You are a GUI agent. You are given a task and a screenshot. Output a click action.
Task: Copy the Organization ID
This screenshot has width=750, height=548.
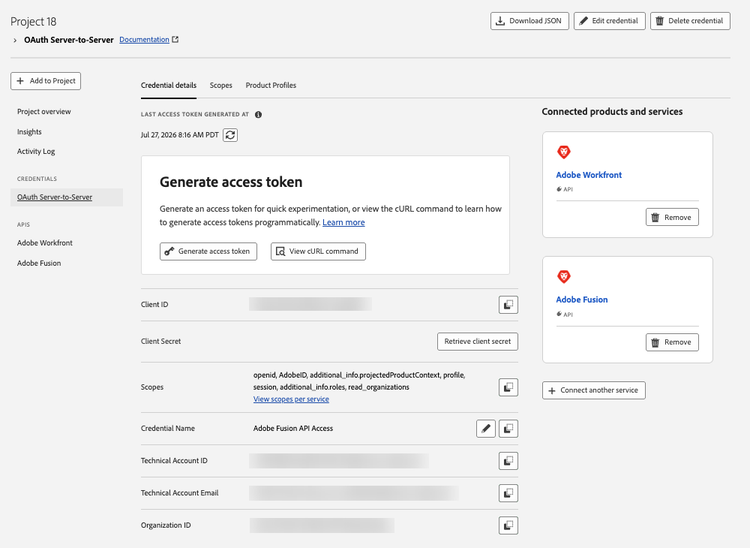pos(508,526)
